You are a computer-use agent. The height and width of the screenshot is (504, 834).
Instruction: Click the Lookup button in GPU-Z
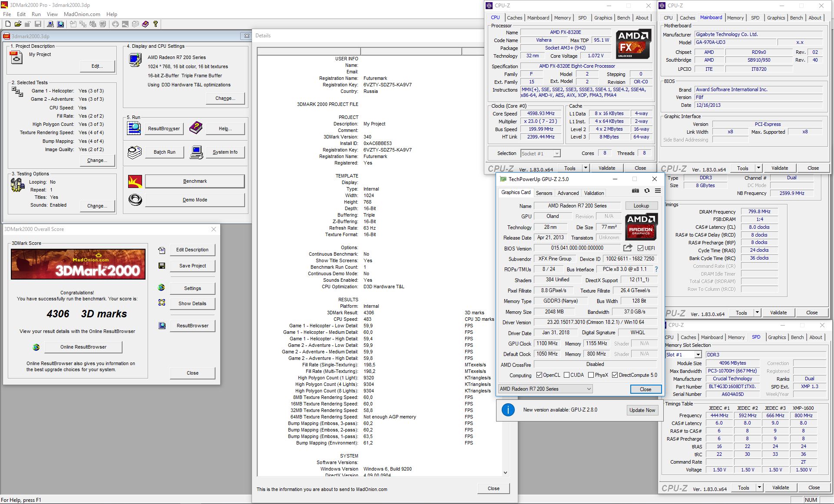(x=641, y=206)
